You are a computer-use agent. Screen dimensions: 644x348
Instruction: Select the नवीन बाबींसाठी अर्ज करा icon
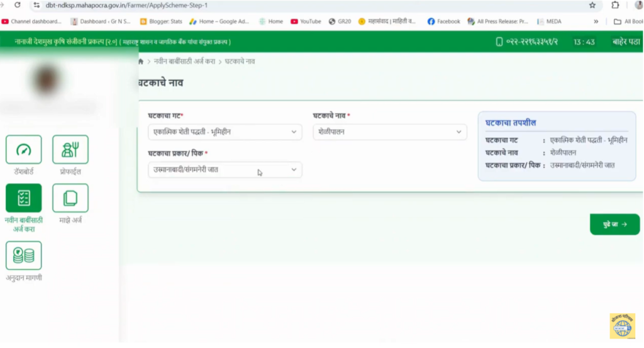coord(23,198)
